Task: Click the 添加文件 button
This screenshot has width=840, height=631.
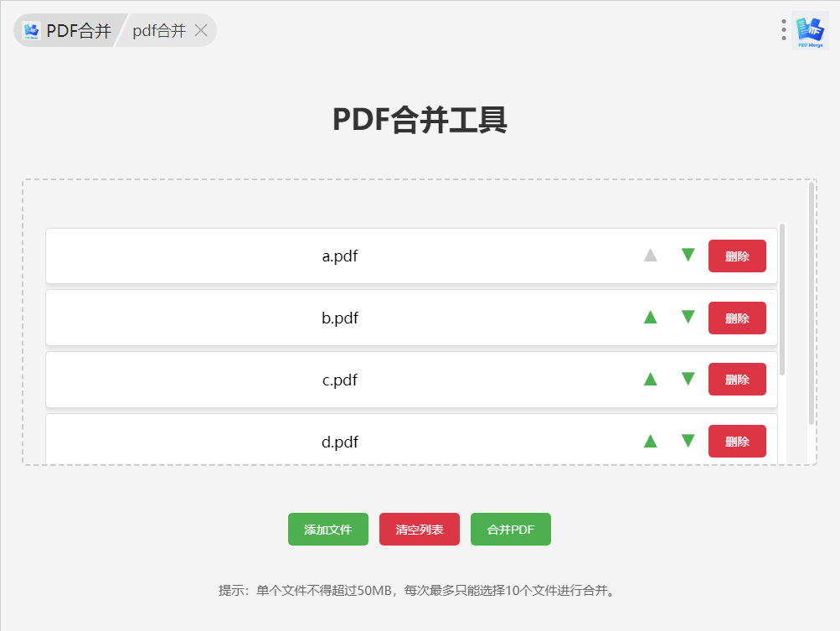Action: pyautogui.click(x=328, y=529)
